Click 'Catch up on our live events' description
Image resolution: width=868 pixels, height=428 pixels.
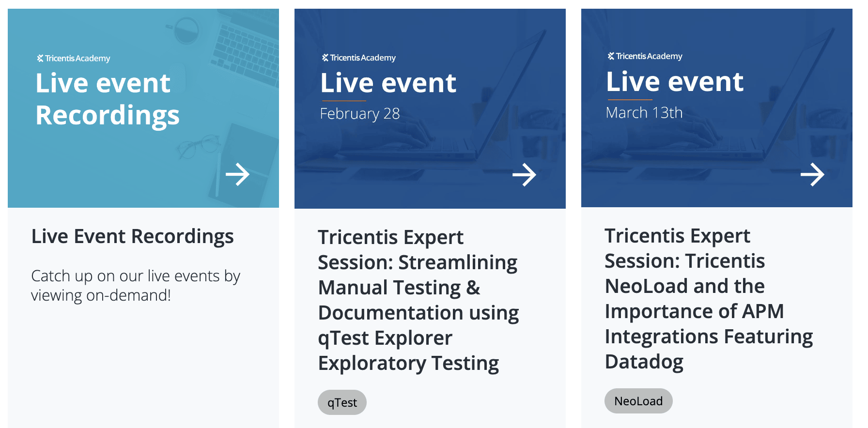tap(135, 285)
